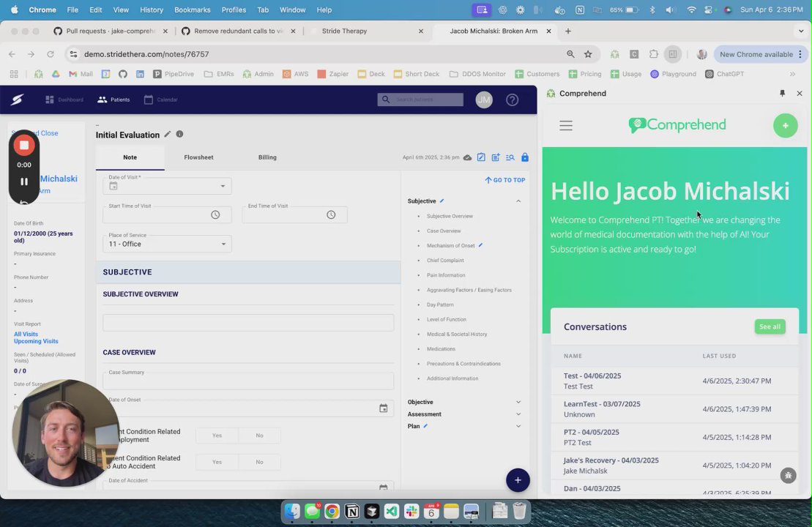Open Upcoming Visits link
The width and height of the screenshot is (812, 527).
click(36, 341)
